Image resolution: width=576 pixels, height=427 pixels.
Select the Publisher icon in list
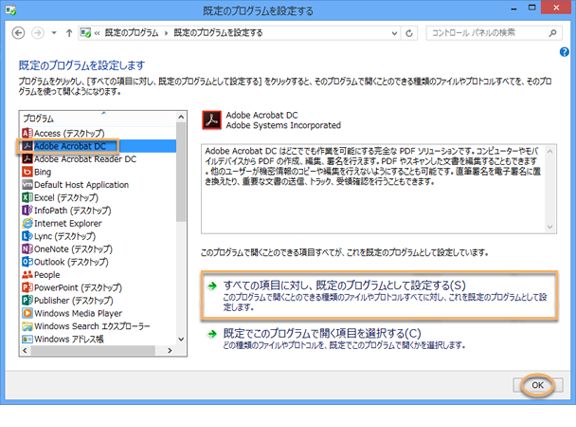(27, 300)
